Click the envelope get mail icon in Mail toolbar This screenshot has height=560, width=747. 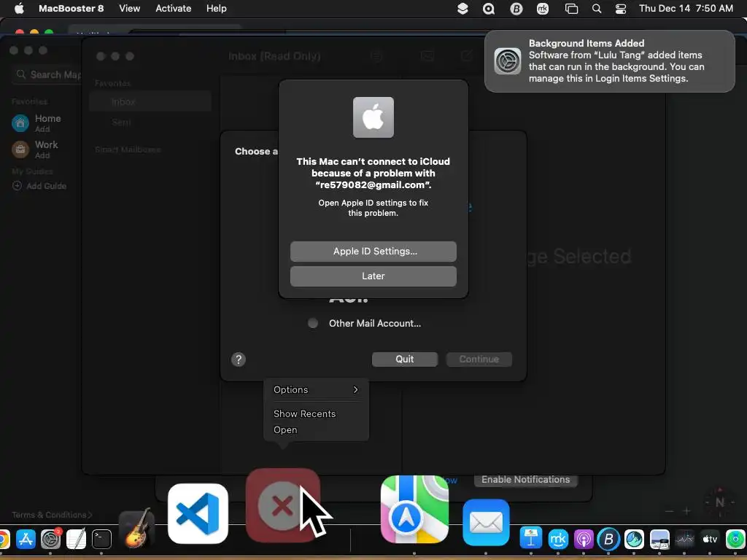427,56
